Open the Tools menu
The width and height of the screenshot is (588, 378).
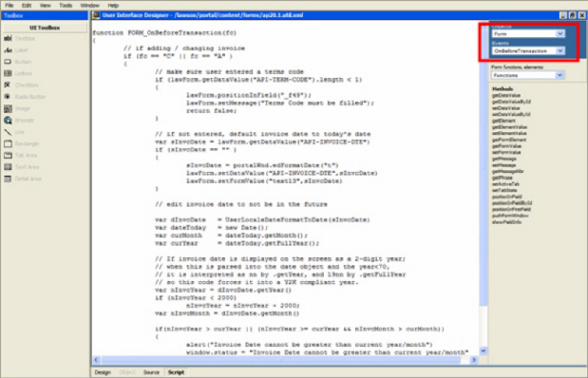pos(66,6)
